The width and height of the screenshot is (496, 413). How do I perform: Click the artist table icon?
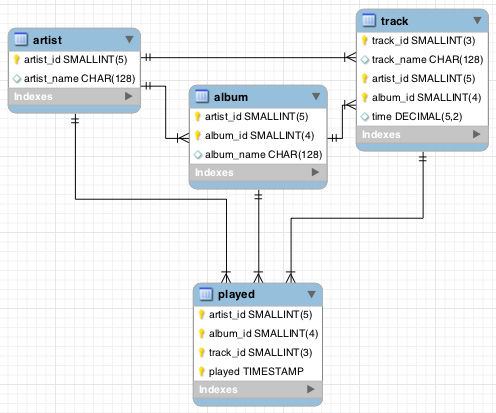[21, 40]
